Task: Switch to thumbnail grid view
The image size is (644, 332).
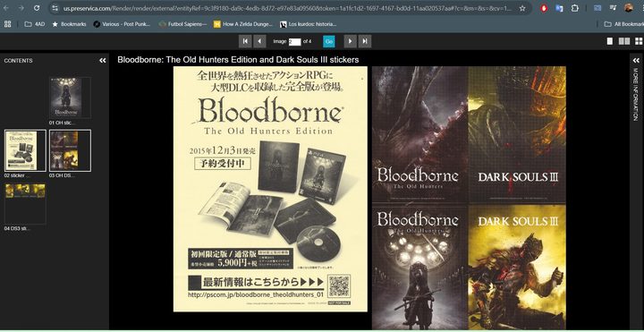Action: [639, 41]
